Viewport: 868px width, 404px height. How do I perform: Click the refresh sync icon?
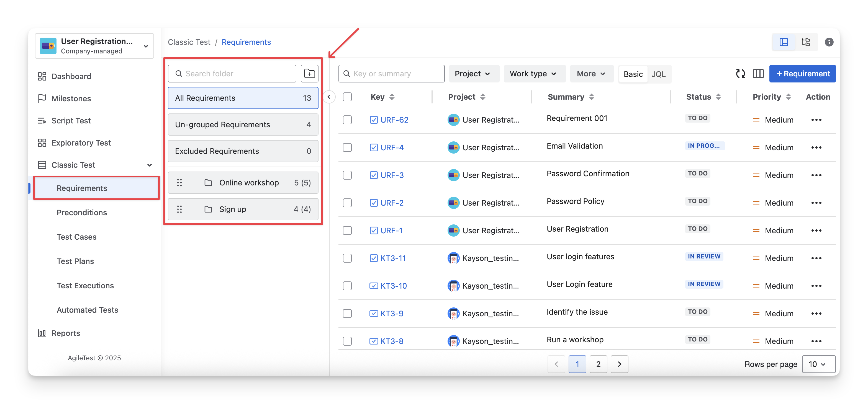[740, 73]
